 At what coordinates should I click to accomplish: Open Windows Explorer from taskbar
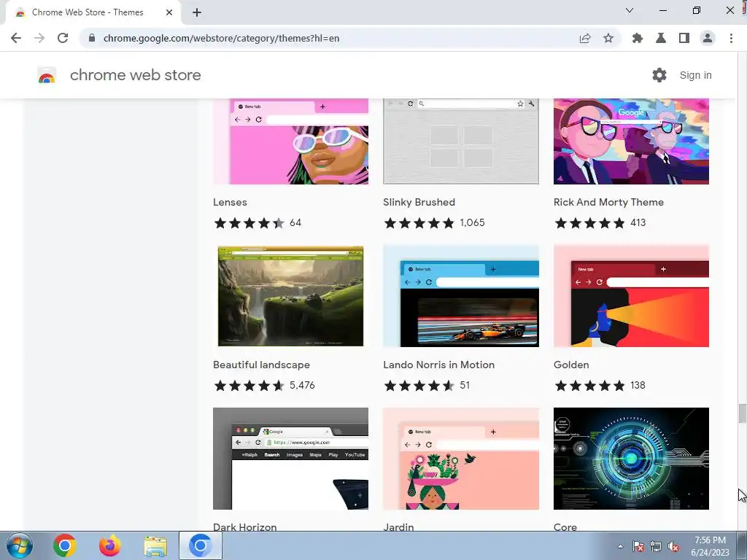(x=155, y=546)
